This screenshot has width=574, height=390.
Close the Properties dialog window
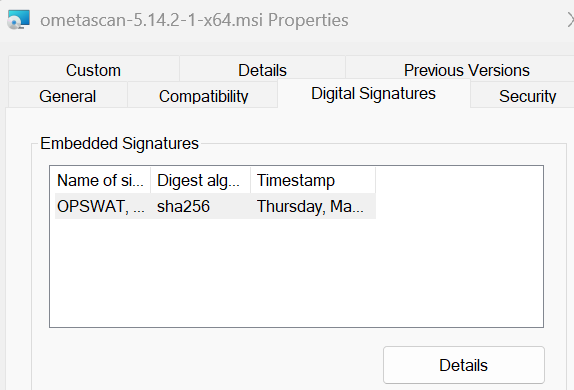coord(570,20)
